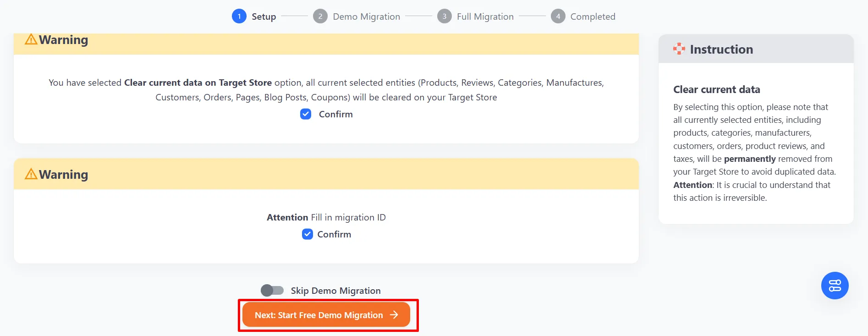This screenshot has width=868, height=336.
Task: Select the Demo Migration step label
Action: [366, 17]
